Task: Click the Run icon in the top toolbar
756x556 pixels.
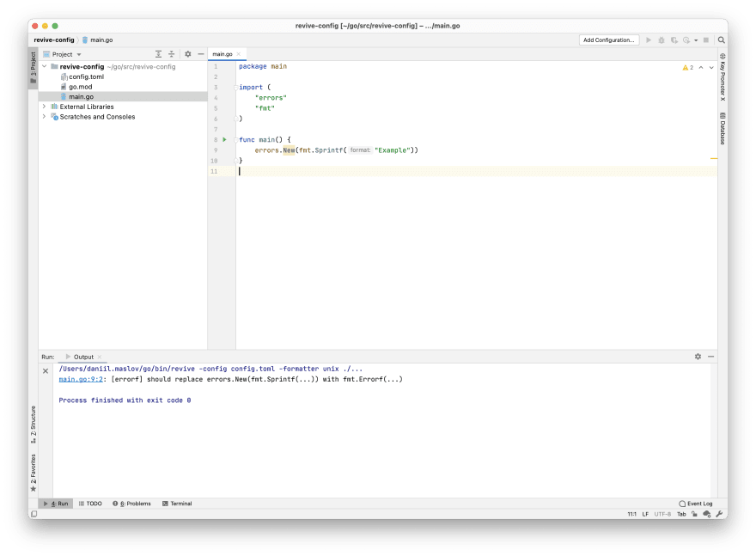Action: (649, 40)
